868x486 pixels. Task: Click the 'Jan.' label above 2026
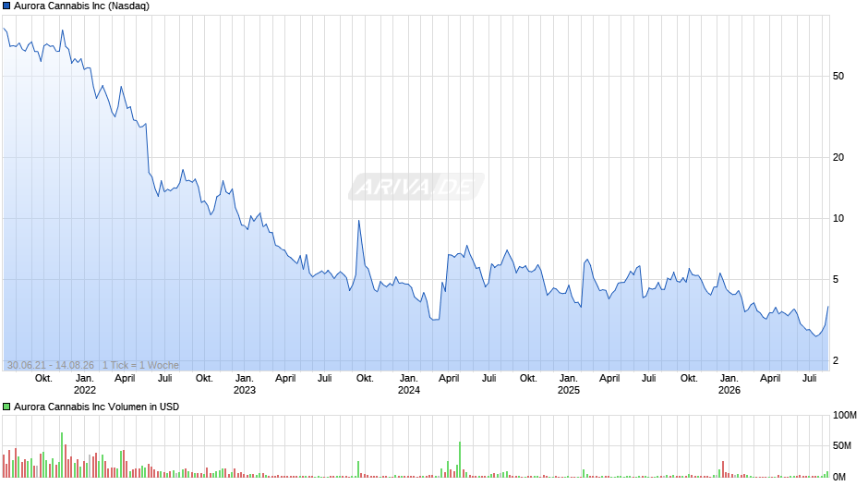tap(729, 378)
